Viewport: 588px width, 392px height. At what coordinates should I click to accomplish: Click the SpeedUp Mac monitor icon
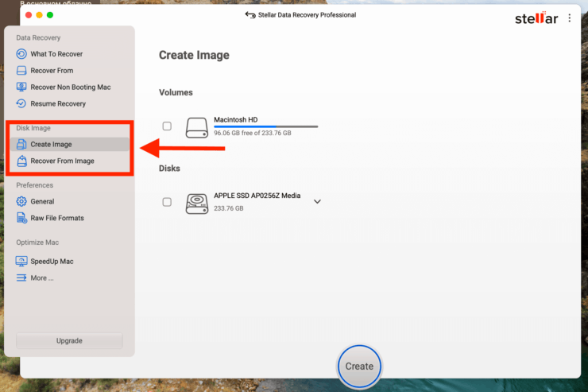pyautogui.click(x=21, y=262)
